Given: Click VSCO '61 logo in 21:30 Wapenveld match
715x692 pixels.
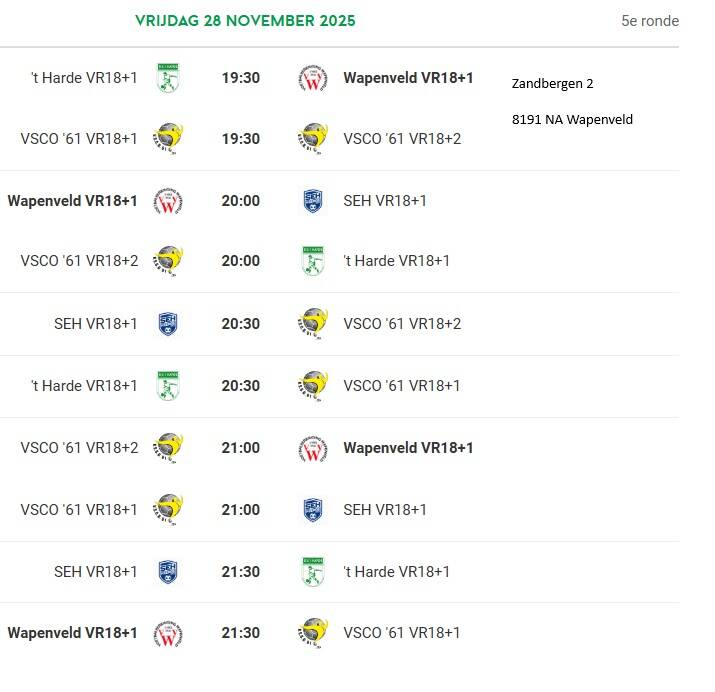Looking at the screenshot, I should [312, 633].
